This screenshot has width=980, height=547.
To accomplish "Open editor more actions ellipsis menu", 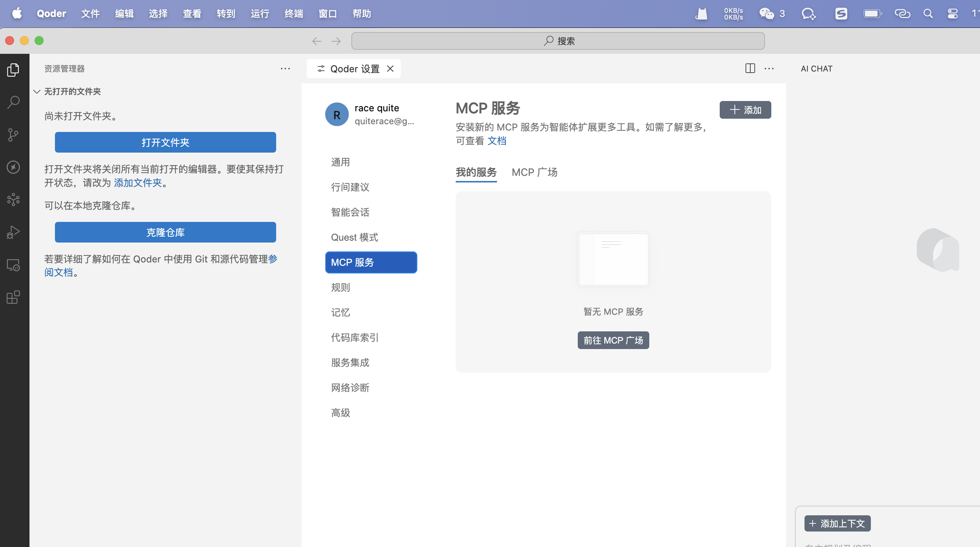I will [x=769, y=69].
